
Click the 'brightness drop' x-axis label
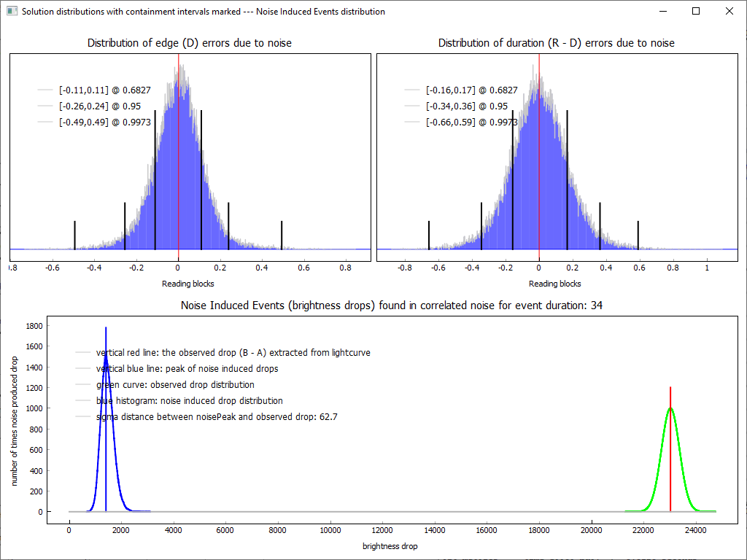pos(390,545)
